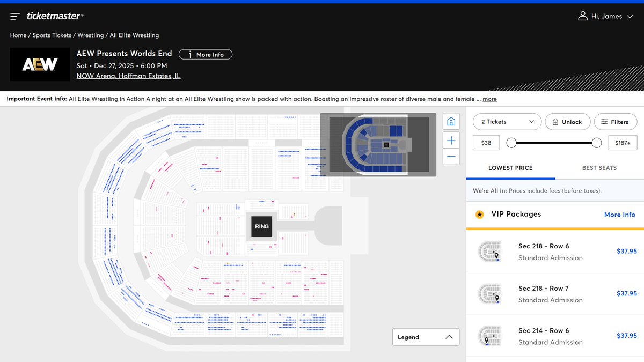Click the maximum price $187+ field
Screen dimensions: 644x362
click(623, 143)
